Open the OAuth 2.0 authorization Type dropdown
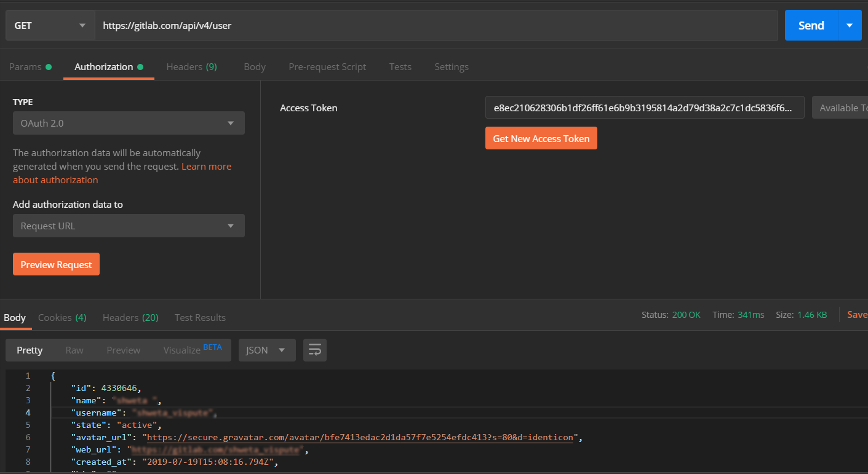Screen dimensions: 868x474 point(129,123)
